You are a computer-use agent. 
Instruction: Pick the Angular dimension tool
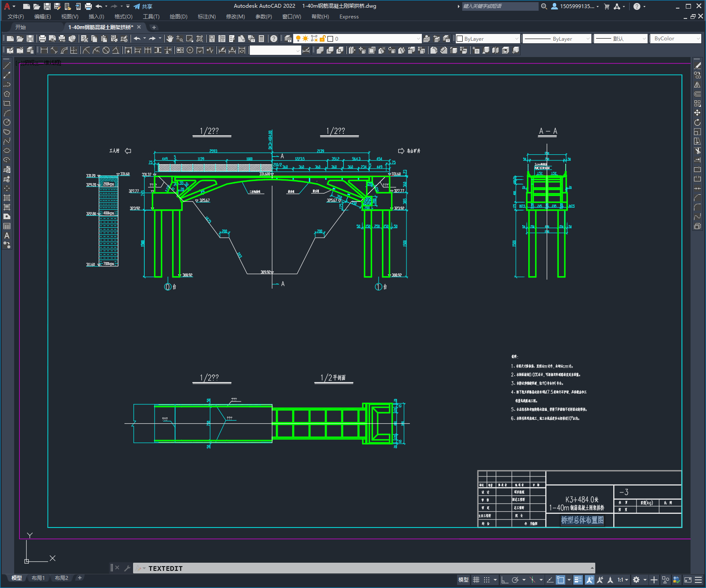click(115, 50)
